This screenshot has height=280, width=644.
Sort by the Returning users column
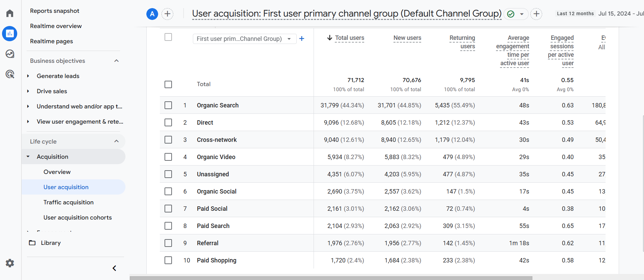(x=462, y=42)
